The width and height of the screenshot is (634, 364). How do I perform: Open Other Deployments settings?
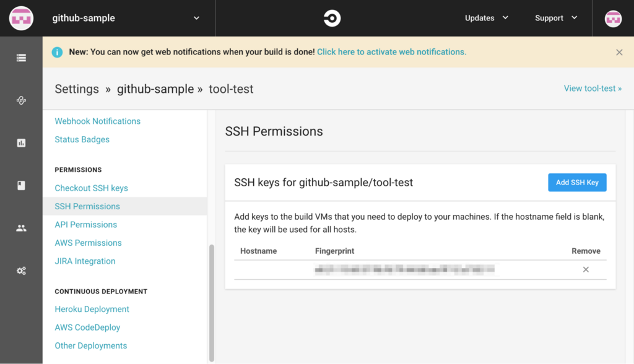tap(91, 346)
